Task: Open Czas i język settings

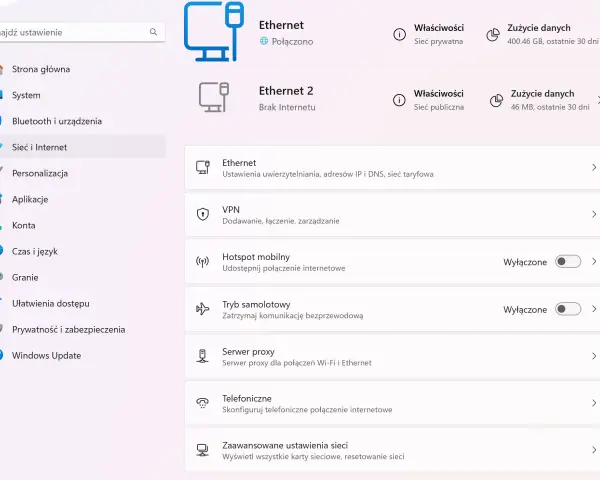Action: (x=82, y=251)
